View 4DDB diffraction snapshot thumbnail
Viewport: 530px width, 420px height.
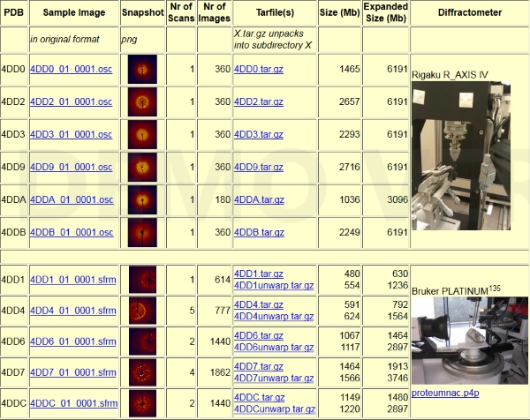(142, 233)
